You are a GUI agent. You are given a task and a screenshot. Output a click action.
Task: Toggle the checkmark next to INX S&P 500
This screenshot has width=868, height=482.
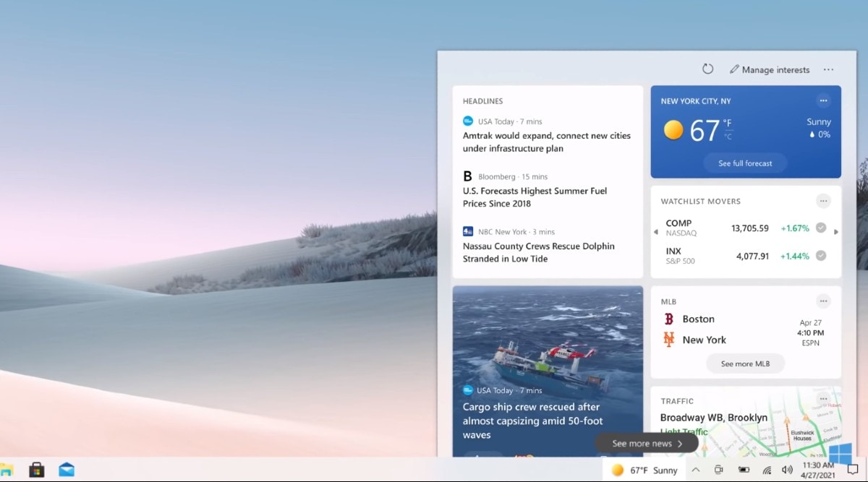[820, 255]
